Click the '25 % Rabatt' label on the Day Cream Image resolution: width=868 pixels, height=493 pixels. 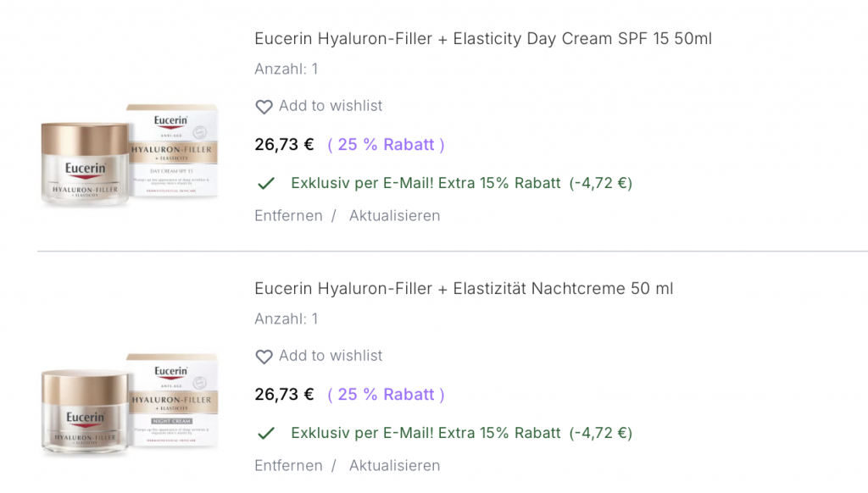click(386, 145)
